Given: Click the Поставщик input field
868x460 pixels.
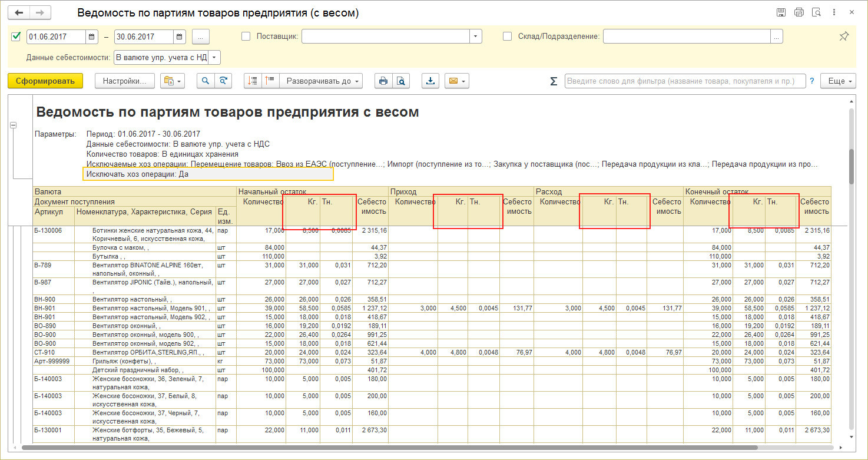Looking at the screenshot, I should point(386,37).
